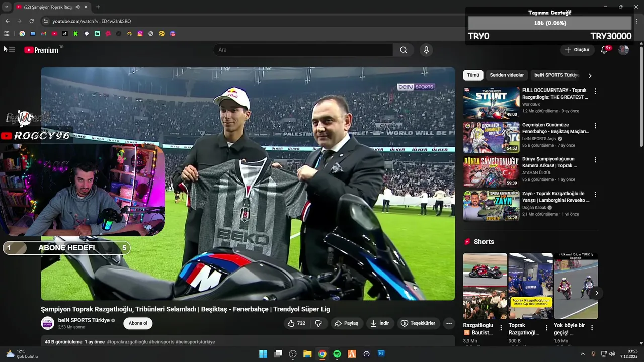The image size is (644, 362).
Task: Open options for Razgatlıoglu Bautist short
Action: (x=501, y=328)
